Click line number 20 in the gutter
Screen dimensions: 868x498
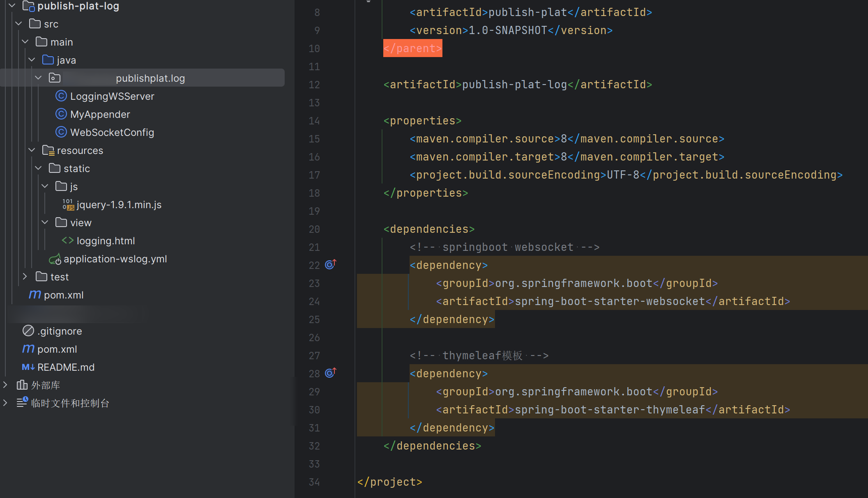[x=314, y=229]
